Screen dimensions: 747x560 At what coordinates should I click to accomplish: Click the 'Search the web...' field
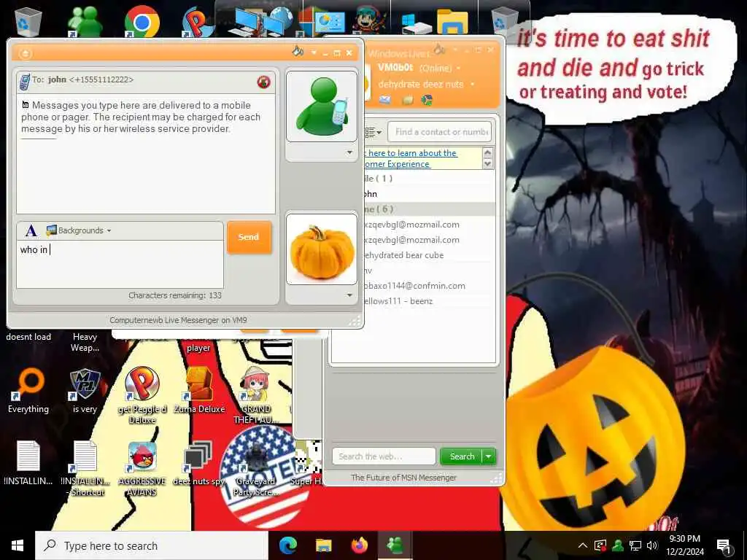point(384,456)
